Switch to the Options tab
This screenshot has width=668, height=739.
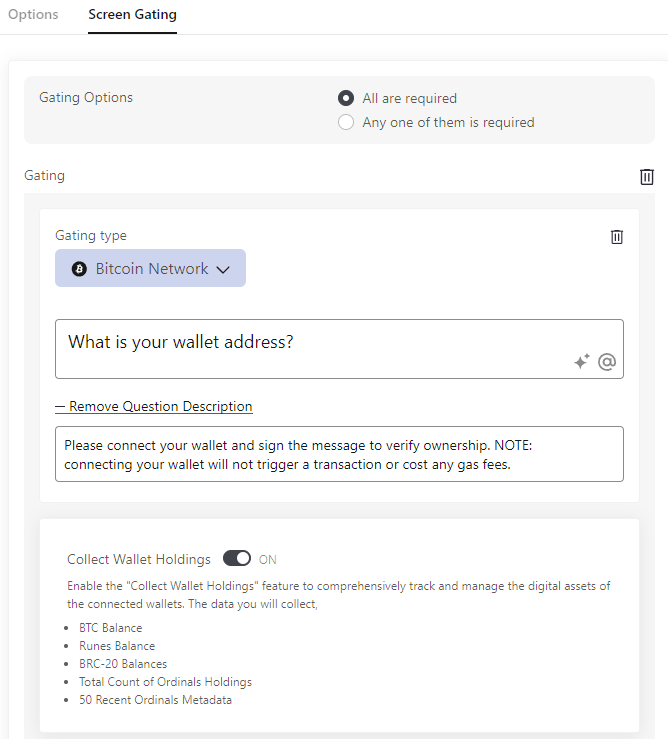33,15
